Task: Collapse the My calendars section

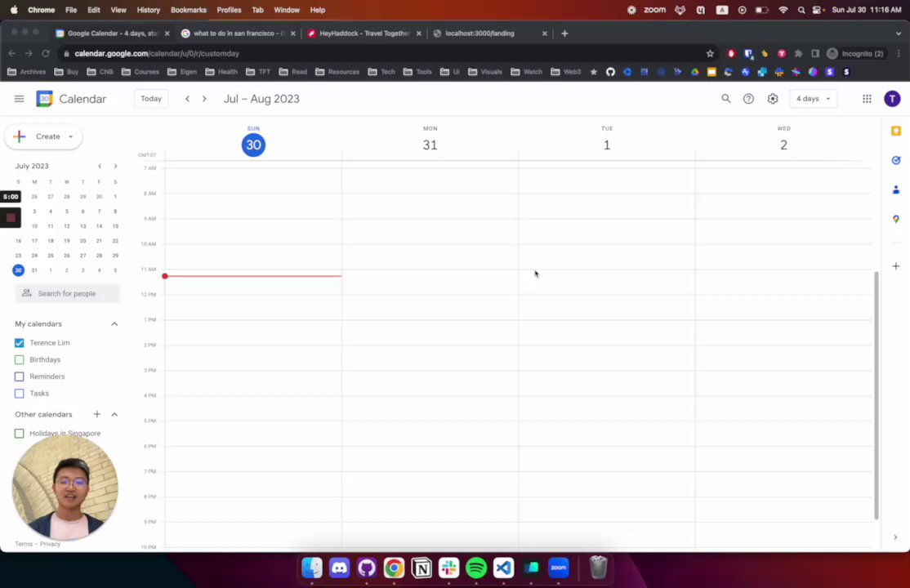Action: pos(114,324)
